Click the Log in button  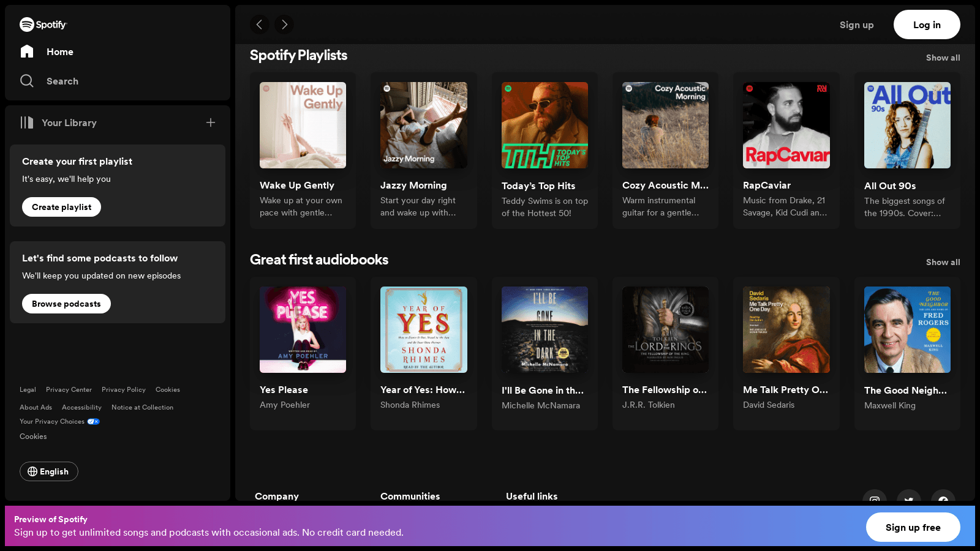(x=927, y=24)
